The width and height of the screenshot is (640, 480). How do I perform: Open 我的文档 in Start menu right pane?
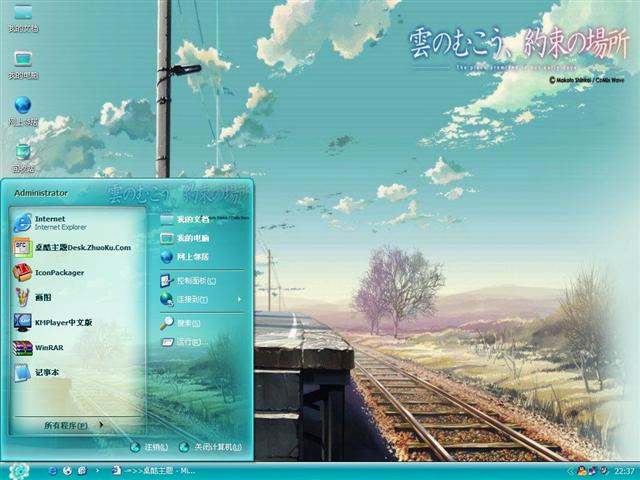(184, 220)
